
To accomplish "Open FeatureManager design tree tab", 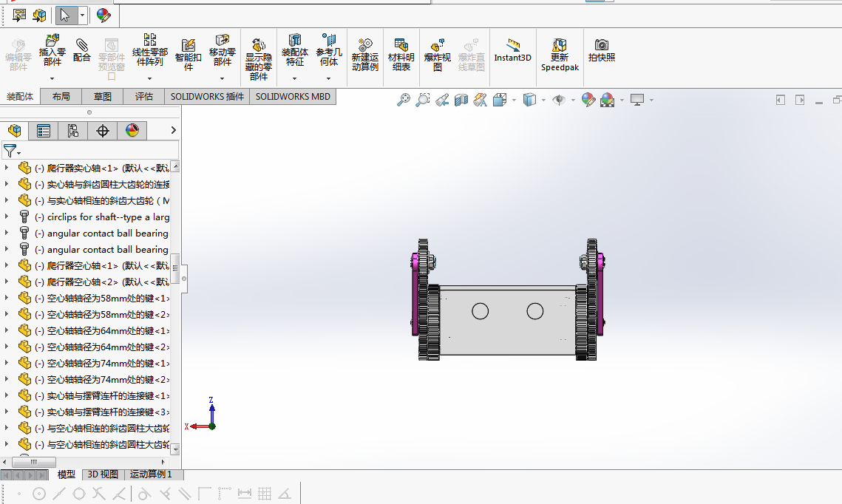I will pos(15,130).
